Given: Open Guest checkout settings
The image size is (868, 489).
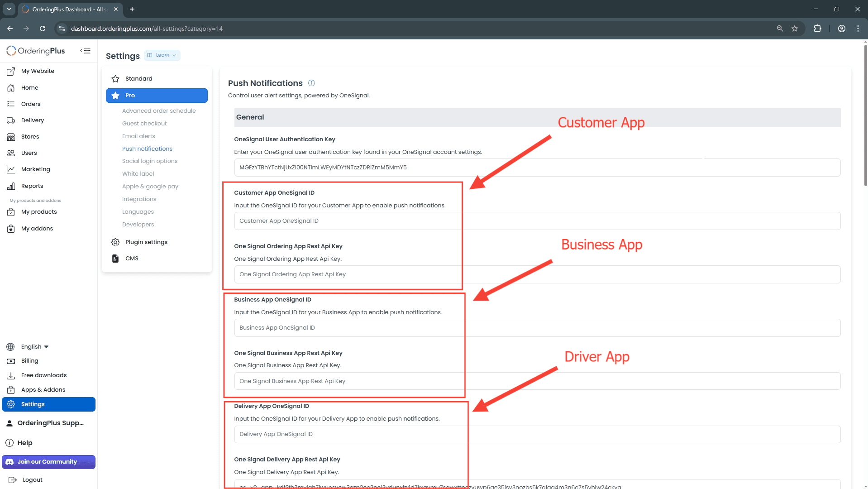Looking at the screenshot, I should 144,124.
